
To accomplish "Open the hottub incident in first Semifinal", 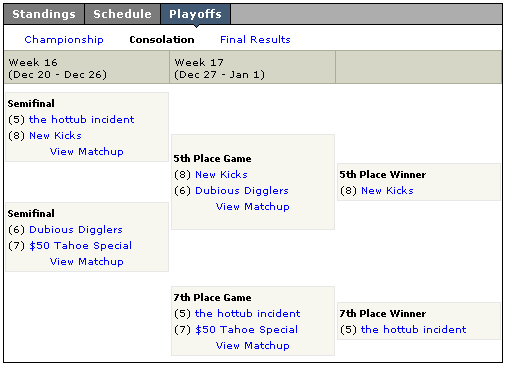I will 82,119.
